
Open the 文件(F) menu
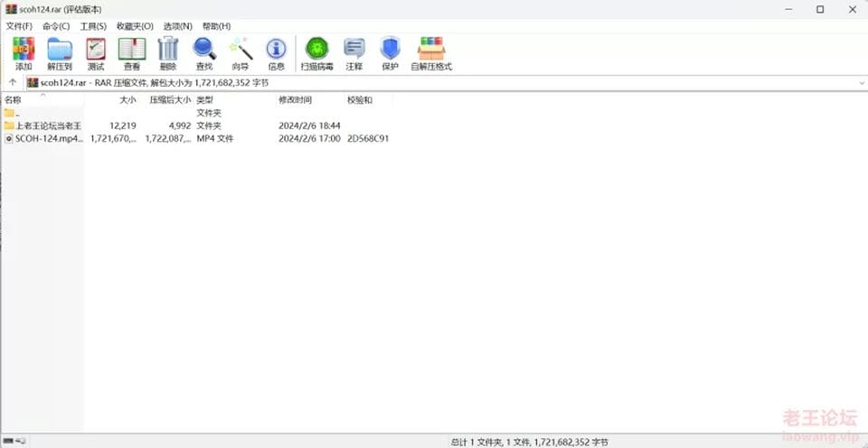pos(19,26)
